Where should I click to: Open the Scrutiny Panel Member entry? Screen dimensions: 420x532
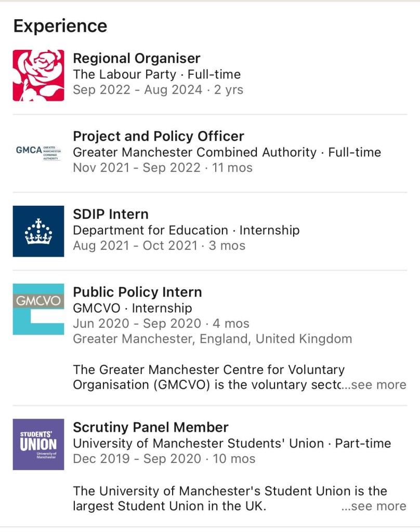(x=150, y=427)
